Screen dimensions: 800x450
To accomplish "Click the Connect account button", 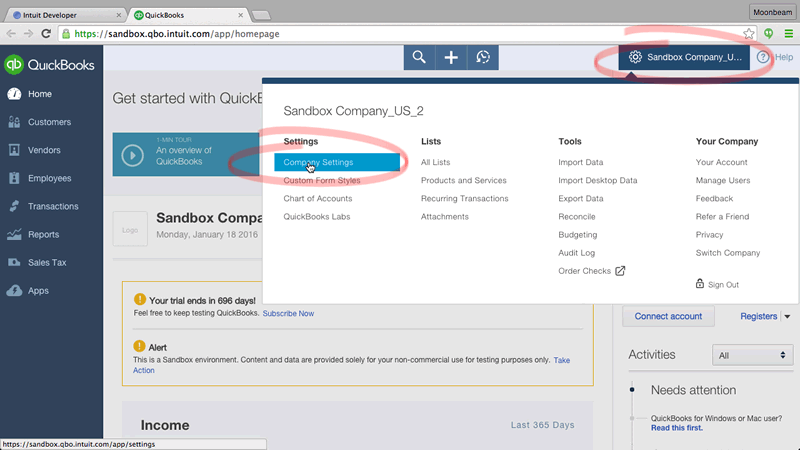I will click(668, 316).
